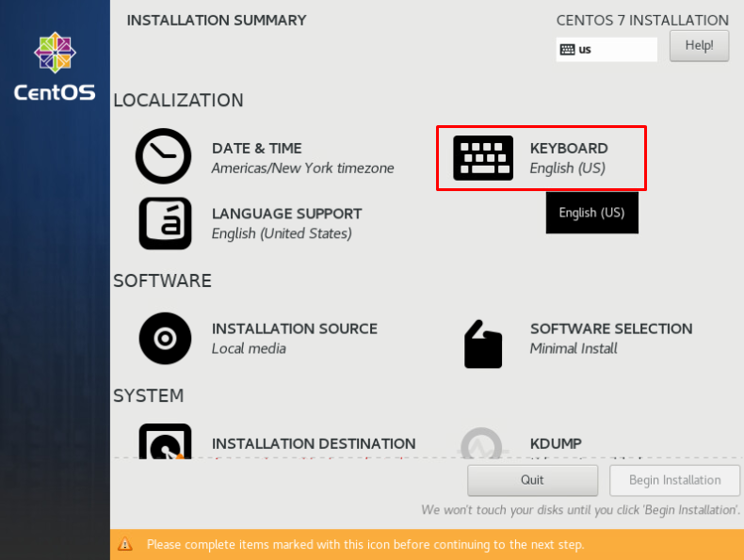
Task: Click the Local media status text
Action: 249,348
